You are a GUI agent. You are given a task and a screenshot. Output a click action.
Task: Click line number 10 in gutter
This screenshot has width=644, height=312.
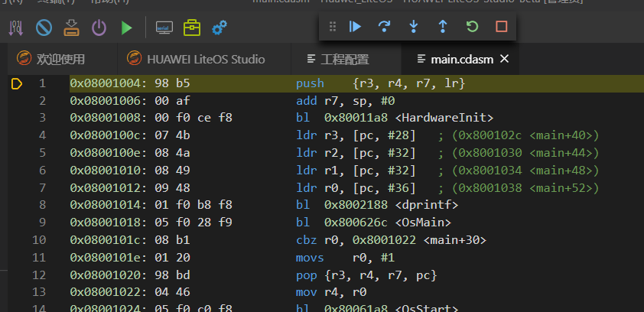point(40,240)
